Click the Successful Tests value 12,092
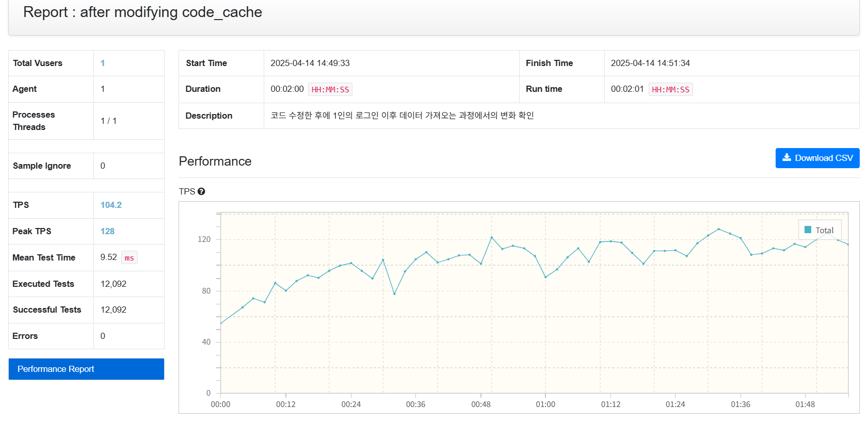 114,310
